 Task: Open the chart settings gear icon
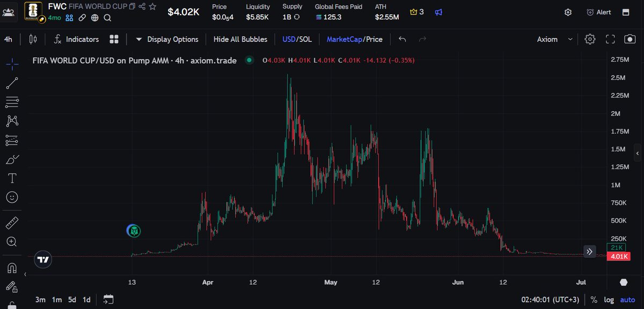click(590, 39)
